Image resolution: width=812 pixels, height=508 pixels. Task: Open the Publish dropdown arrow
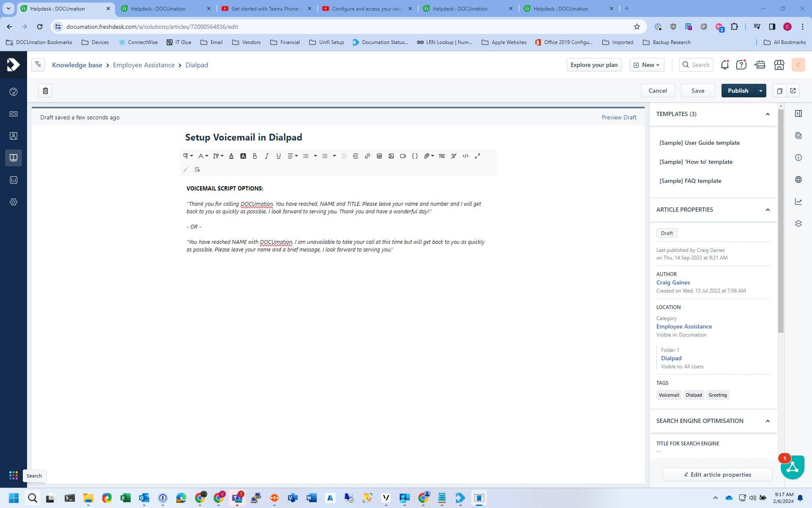click(x=760, y=91)
